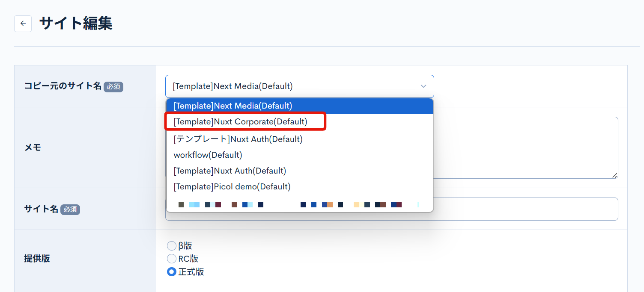
Task: Choose [Template]Nuxt Auth(Default) in the dropdown list
Action: 230,171
